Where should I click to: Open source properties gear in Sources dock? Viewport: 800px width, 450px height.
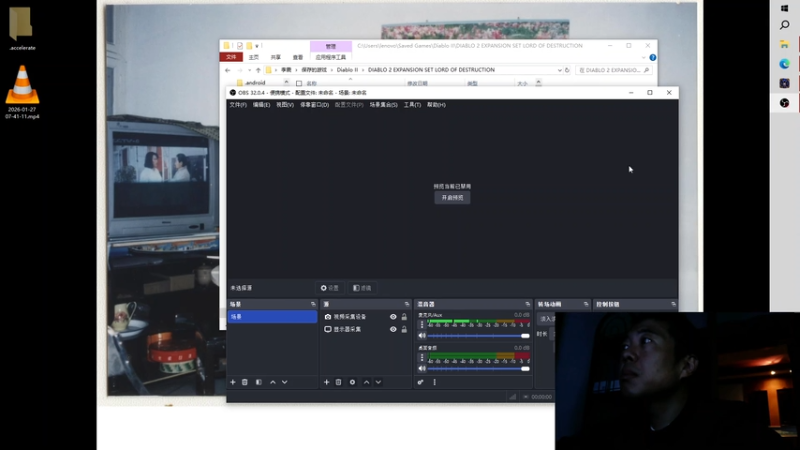point(353,382)
